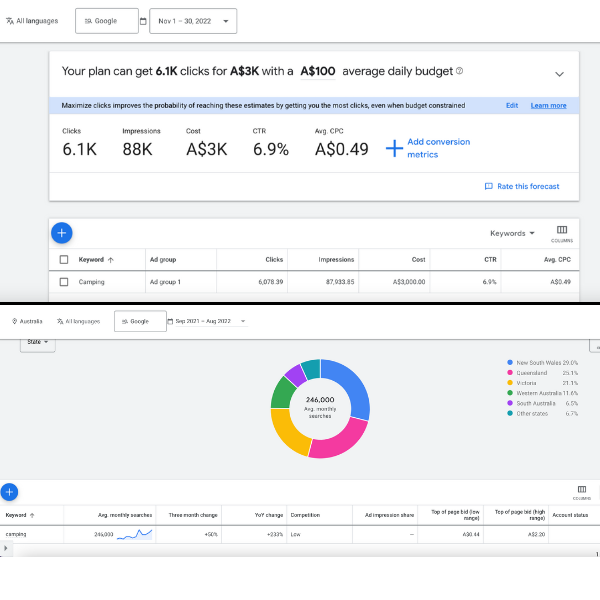Click the All languages translate icon at top
The image size is (600, 600).
[x=10, y=20]
